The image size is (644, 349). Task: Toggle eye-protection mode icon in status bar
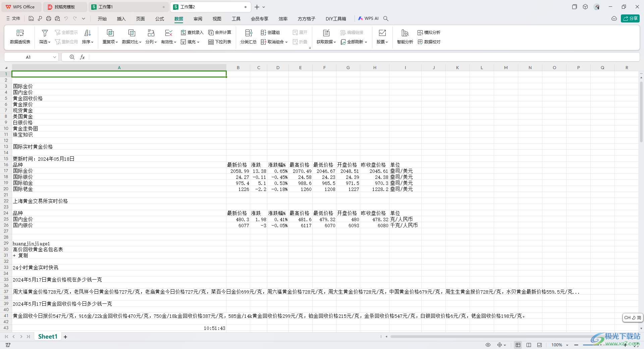[x=488, y=345]
